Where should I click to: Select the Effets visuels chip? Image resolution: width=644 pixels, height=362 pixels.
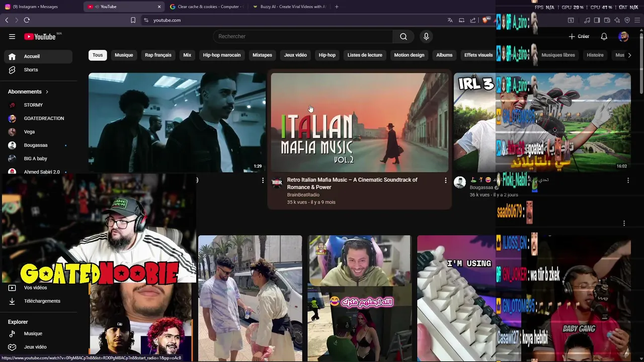(478, 55)
